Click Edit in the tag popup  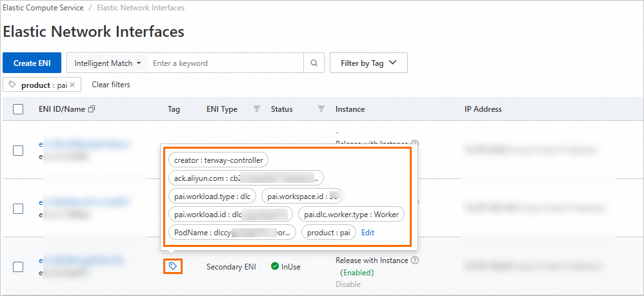368,232
